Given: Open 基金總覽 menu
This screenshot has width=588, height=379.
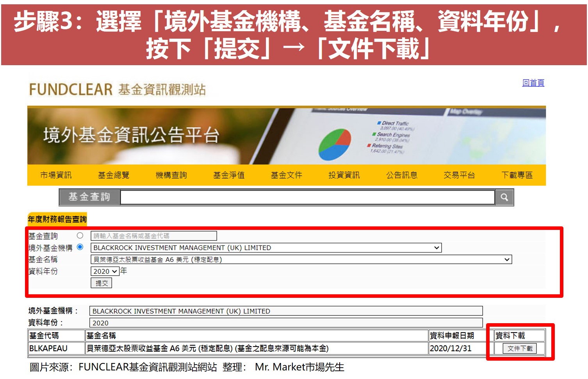Looking at the screenshot, I should click(114, 175).
